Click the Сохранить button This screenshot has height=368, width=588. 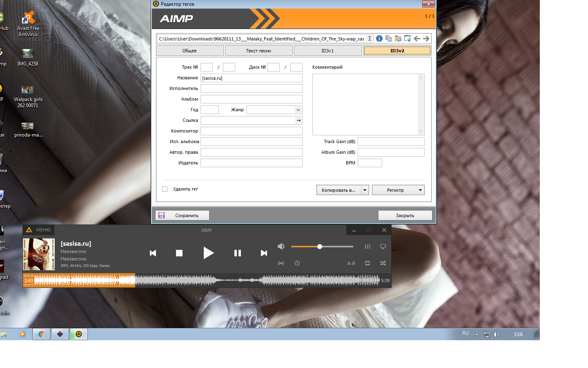182,215
